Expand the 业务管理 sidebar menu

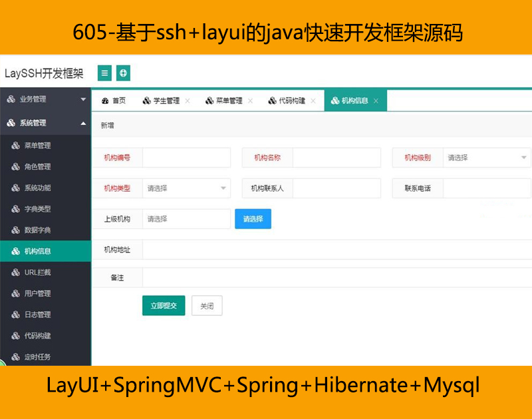45,99
